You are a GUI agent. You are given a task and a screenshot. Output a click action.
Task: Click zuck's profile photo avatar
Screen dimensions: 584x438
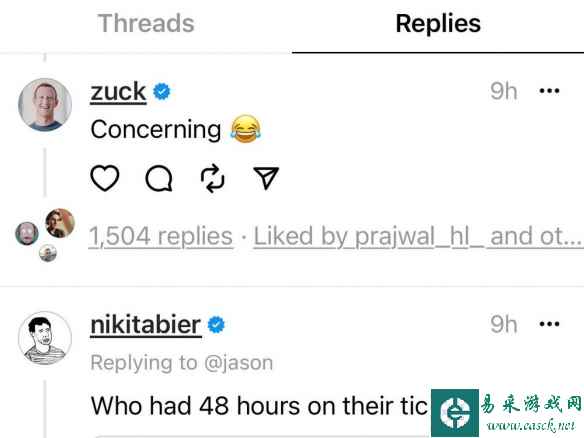pyautogui.click(x=45, y=105)
